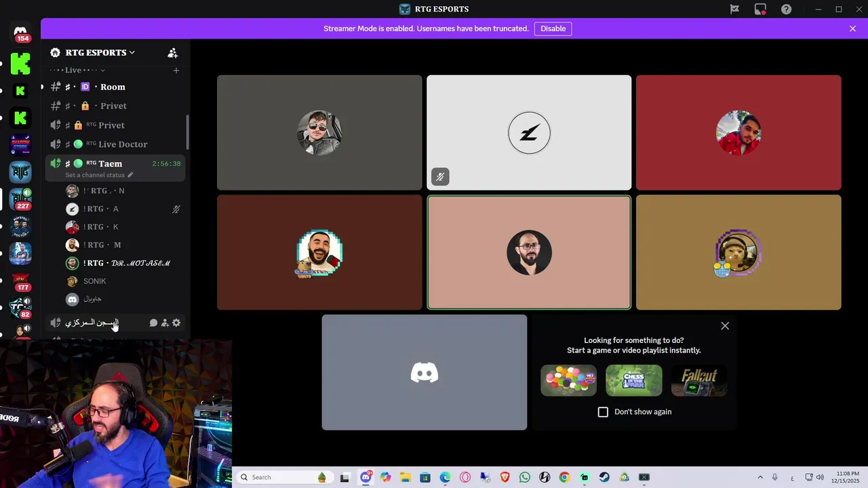Open Microsoft Edge from the taskbar
This screenshot has height=488, width=868.
click(445, 477)
